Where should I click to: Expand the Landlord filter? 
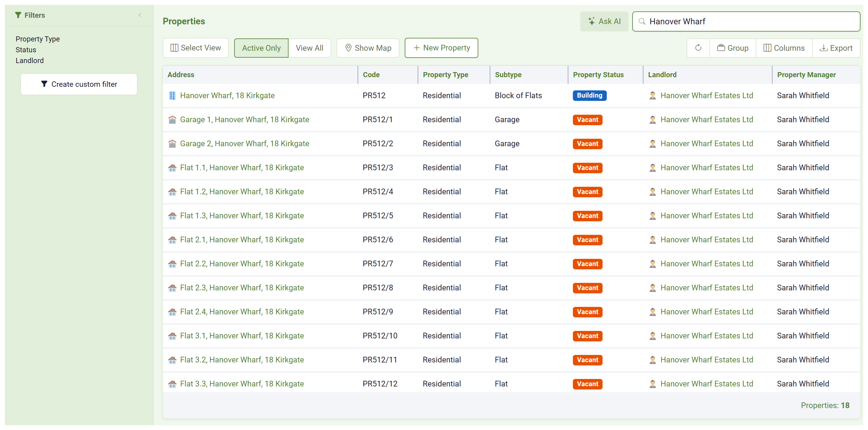[x=30, y=61]
